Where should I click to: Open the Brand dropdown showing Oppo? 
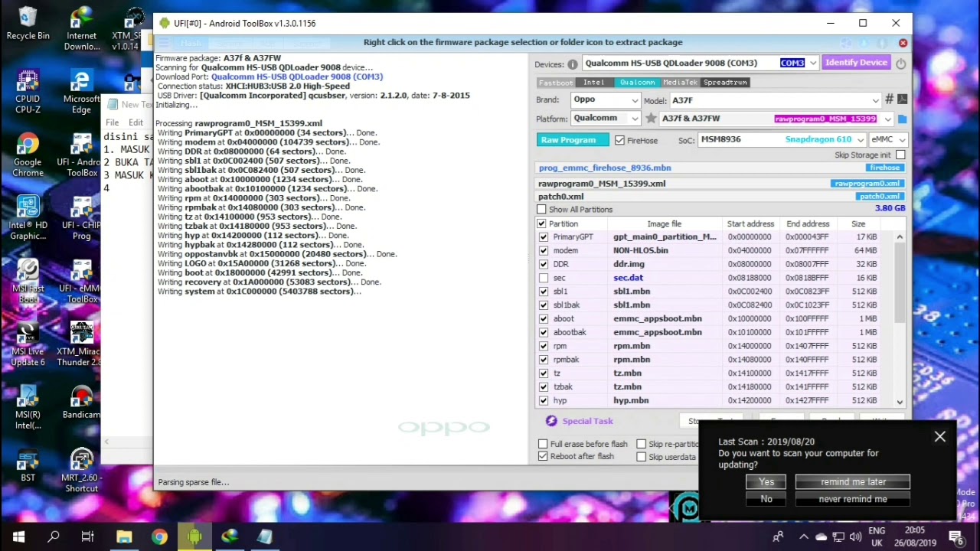coord(635,100)
